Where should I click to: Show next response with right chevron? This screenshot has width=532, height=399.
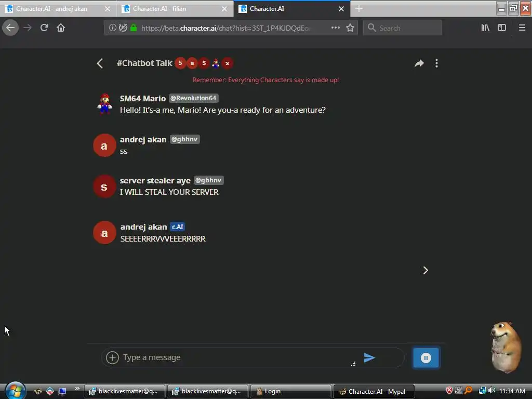(425, 270)
